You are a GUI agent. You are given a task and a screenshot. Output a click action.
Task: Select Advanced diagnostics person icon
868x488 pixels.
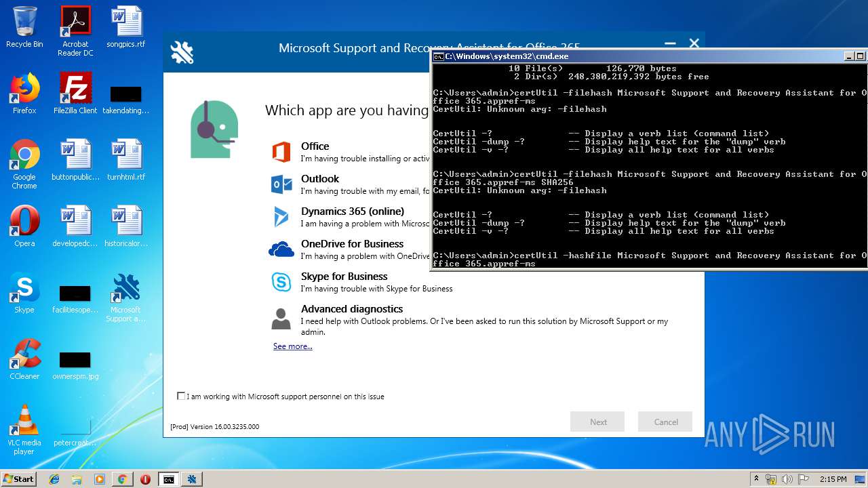tap(281, 319)
